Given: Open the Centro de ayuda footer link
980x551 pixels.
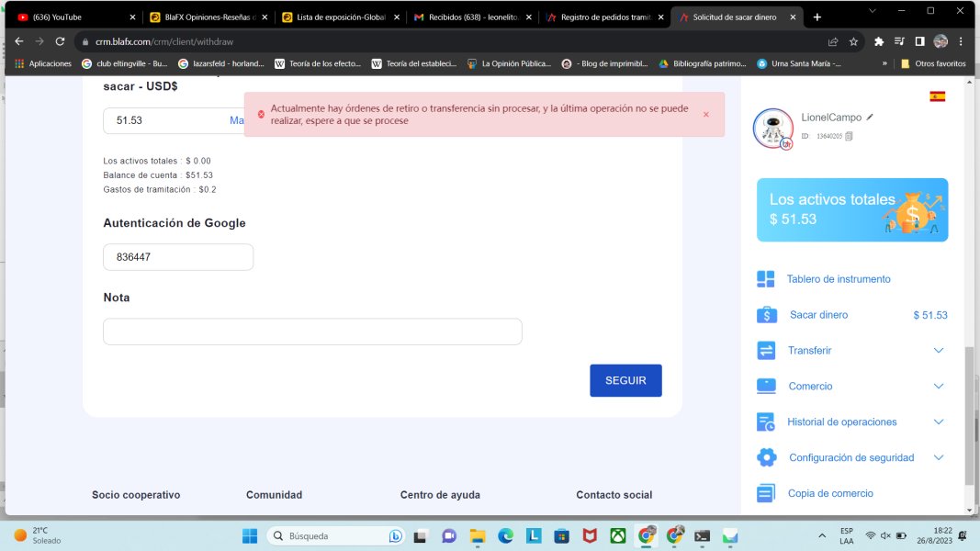Looking at the screenshot, I should point(440,495).
